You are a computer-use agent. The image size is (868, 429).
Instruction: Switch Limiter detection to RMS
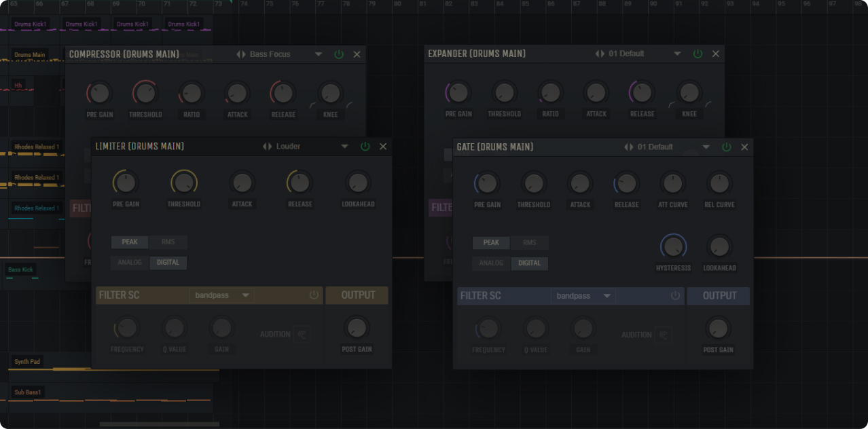pos(168,242)
